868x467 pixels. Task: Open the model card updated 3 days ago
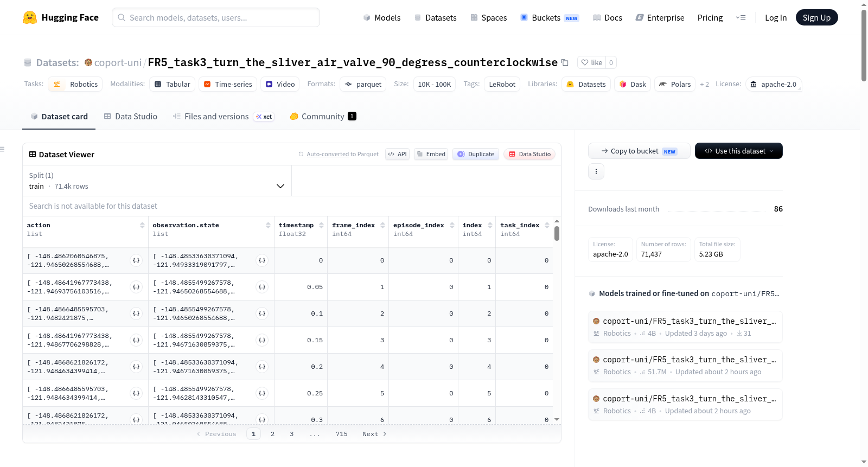(x=685, y=327)
